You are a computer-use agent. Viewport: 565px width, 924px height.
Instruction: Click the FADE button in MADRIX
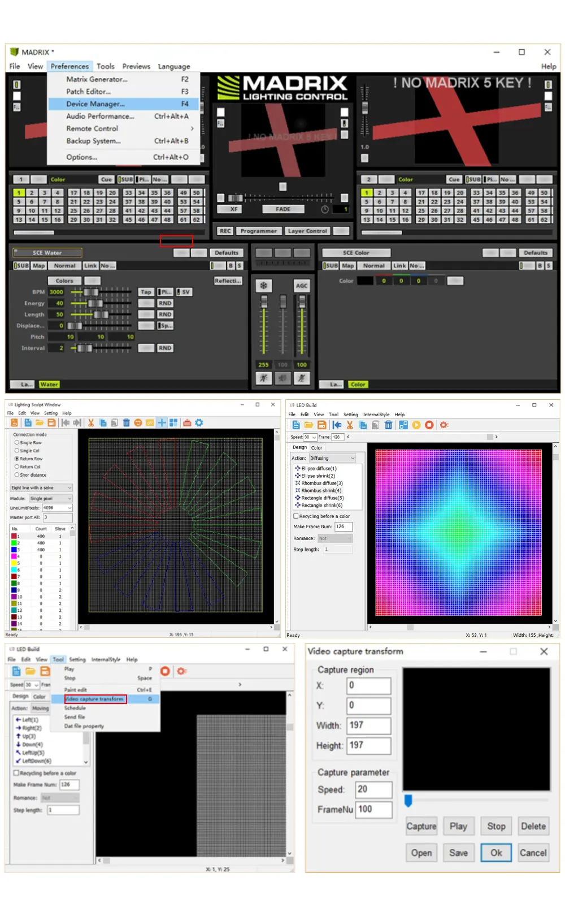(283, 209)
